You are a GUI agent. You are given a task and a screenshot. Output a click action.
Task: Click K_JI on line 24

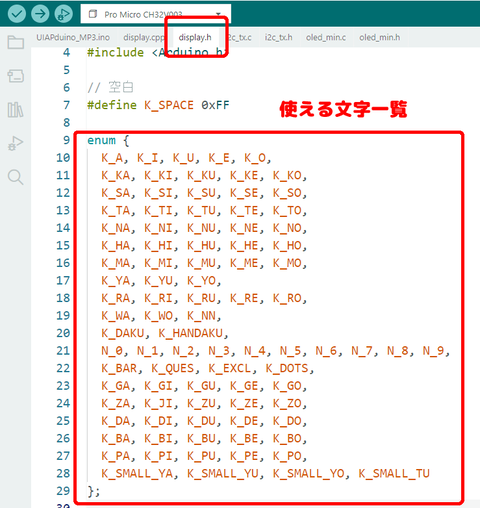(158, 404)
